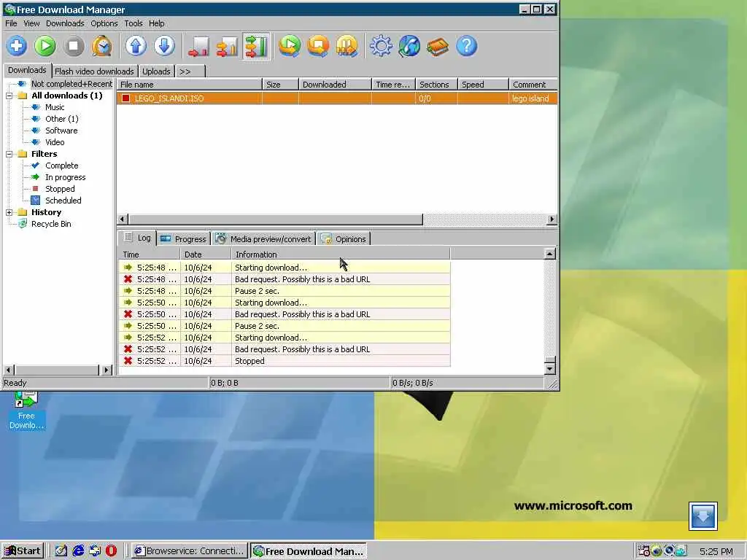
Task: Open the orange books icon in toolbar
Action: [x=438, y=47]
